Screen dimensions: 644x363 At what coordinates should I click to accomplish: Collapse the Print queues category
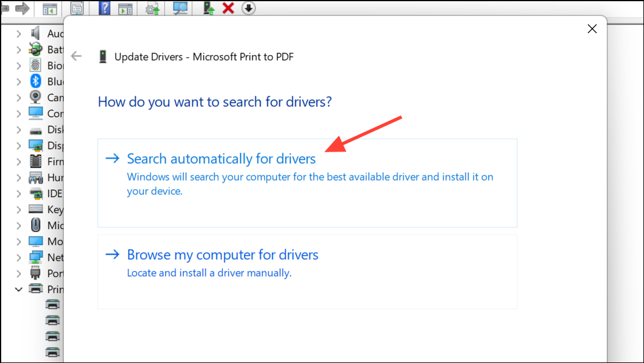coord(18,290)
